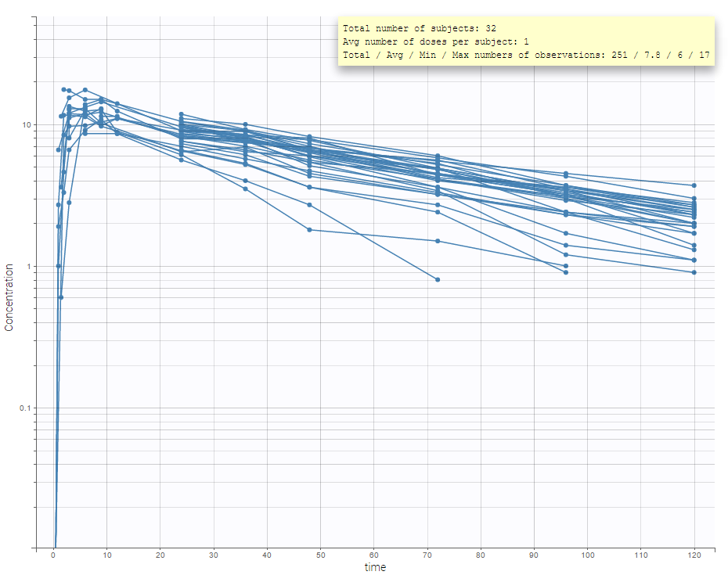Image resolution: width=728 pixels, height=575 pixels.
Task: Click the x-axis tick label 120
Action: 694,555
